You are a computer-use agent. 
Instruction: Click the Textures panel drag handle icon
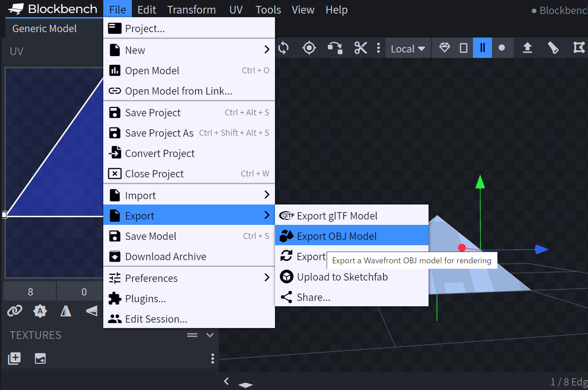point(193,335)
